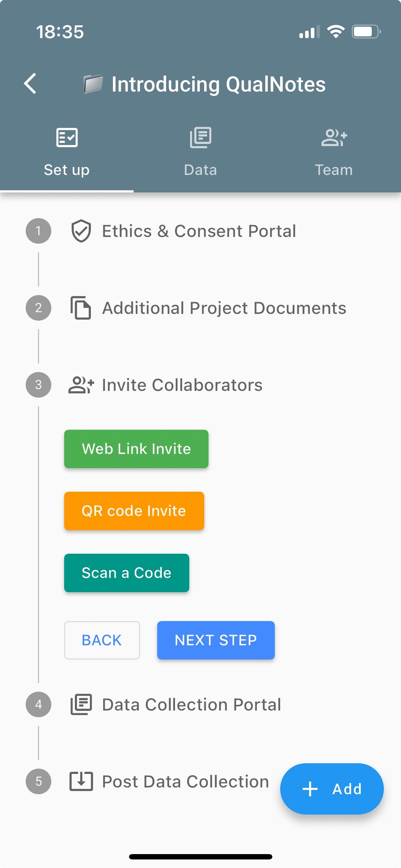Tap the Scan a Code button
Image resolution: width=401 pixels, height=868 pixels.
pos(127,573)
